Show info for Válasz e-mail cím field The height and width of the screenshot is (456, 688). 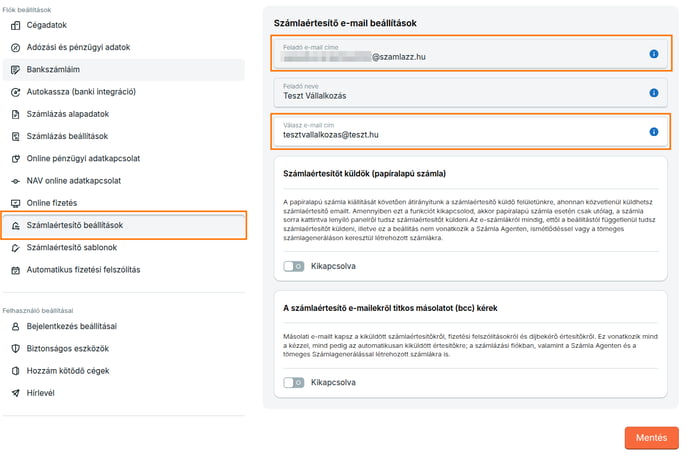(654, 132)
